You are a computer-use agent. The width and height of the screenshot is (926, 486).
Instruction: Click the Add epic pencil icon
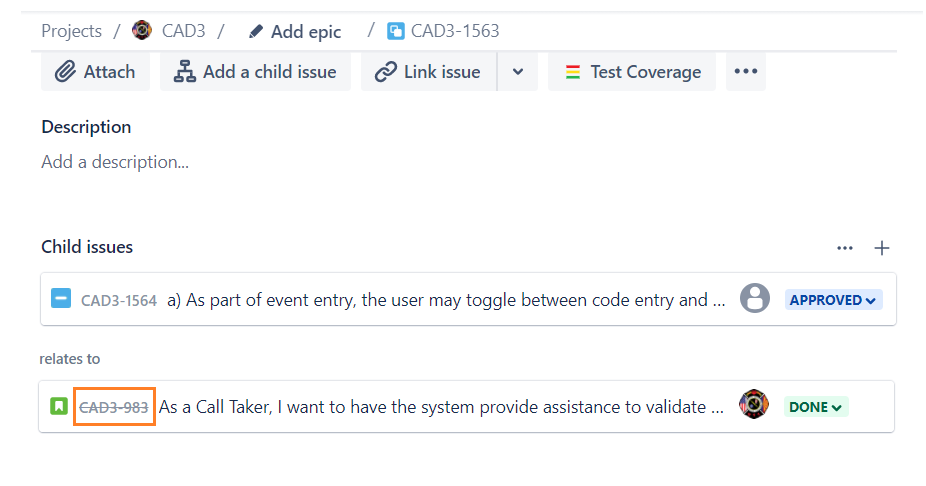256,31
